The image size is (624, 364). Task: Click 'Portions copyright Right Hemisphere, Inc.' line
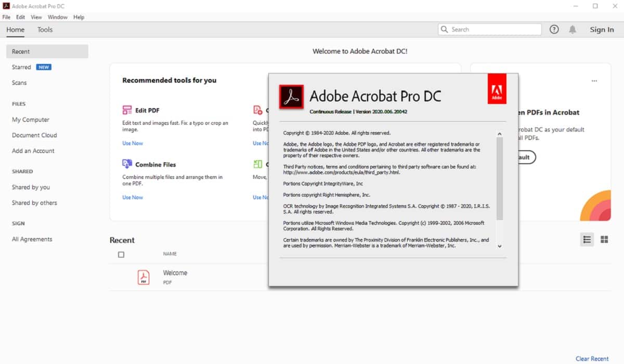point(327,195)
